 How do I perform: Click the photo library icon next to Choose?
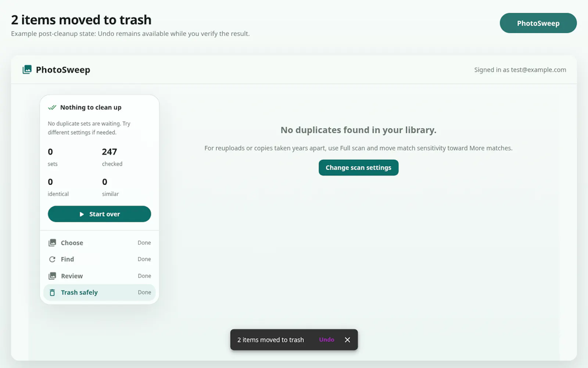click(x=52, y=243)
